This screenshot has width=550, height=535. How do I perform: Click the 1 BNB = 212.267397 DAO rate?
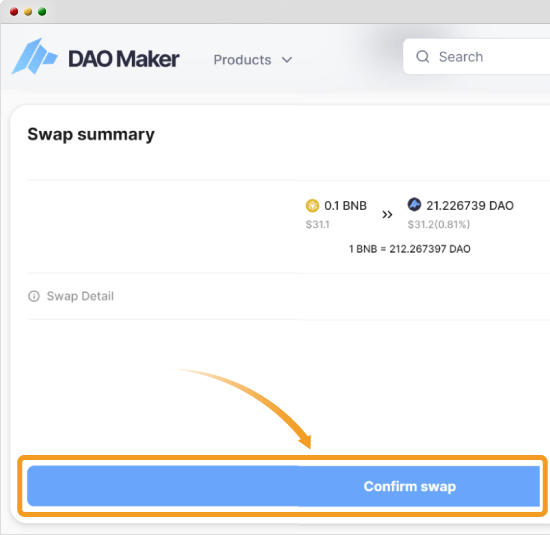coord(409,249)
